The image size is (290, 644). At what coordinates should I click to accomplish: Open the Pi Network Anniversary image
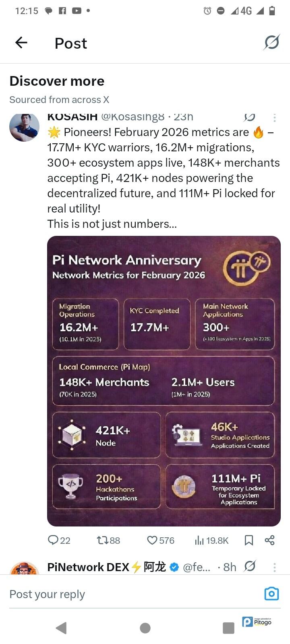[164, 381]
